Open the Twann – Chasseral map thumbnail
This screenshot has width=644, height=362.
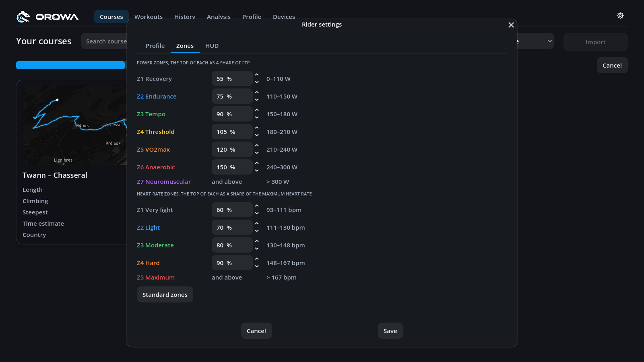coord(74,125)
